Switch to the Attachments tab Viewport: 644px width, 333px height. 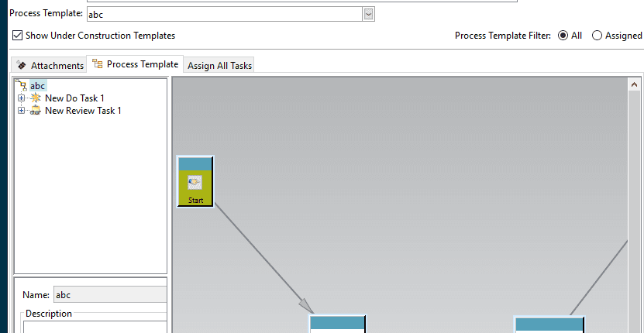coord(50,66)
